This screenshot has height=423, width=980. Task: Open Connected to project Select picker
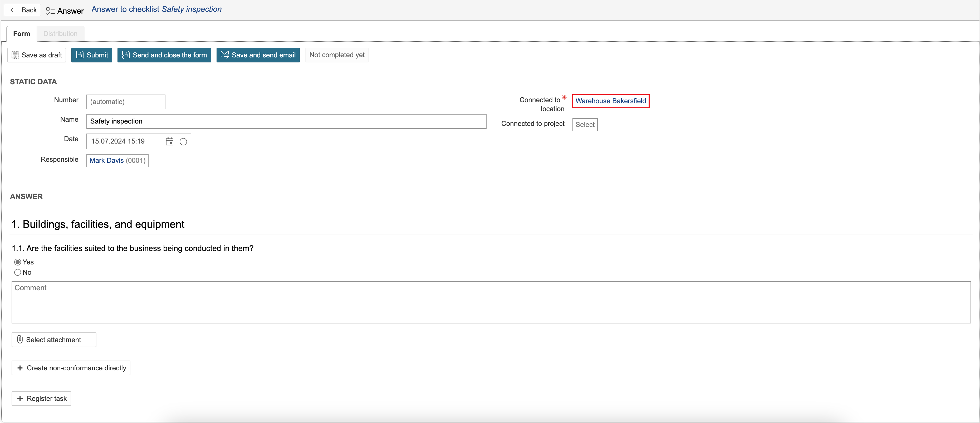coord(584,124)
